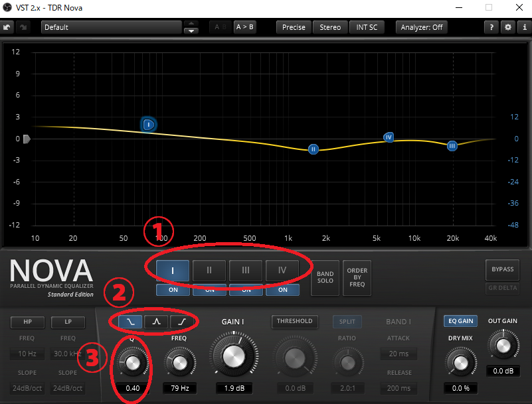Click the band FREQ knob
Screen dimensions: 532x404
(180, 364)
